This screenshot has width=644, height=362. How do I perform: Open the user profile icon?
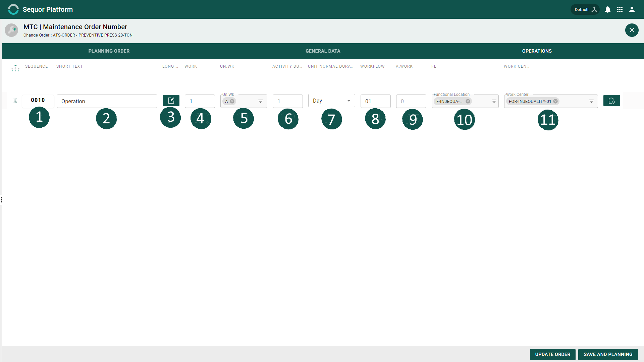click(632, 9)
